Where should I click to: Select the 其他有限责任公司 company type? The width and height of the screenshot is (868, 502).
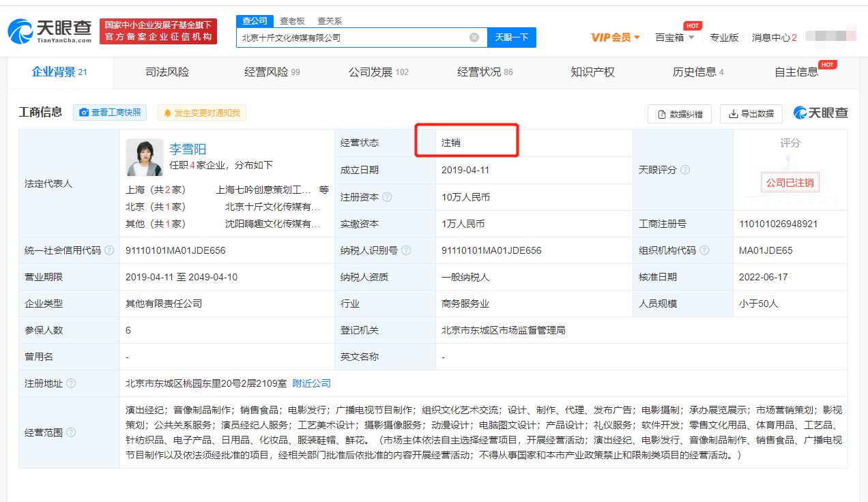(x=164, y=304)
